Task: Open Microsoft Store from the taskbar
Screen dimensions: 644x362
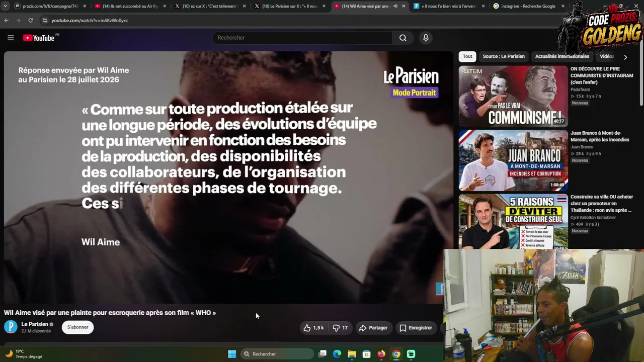Action: (366, 354)
